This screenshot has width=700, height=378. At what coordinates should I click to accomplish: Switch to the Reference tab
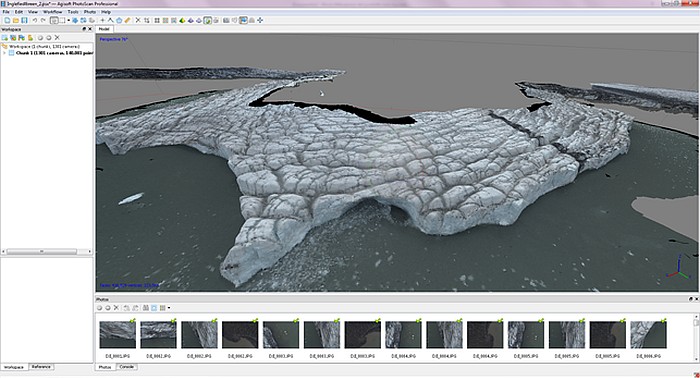(41, 367)
